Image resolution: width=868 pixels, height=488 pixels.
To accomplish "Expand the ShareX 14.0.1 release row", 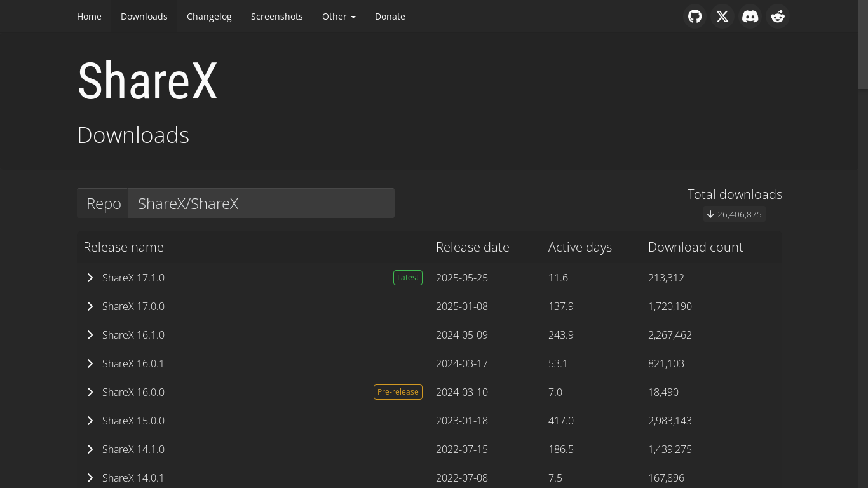I will (90, 478).
